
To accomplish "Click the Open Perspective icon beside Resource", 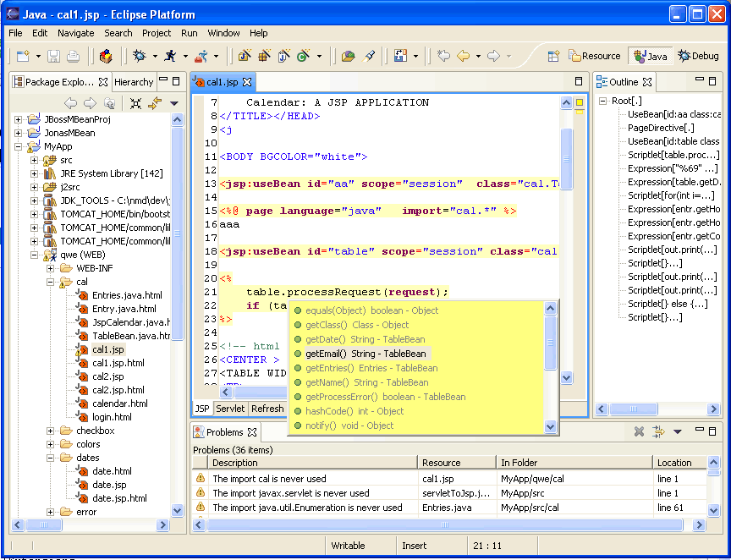I will click(x=553, y=57).
